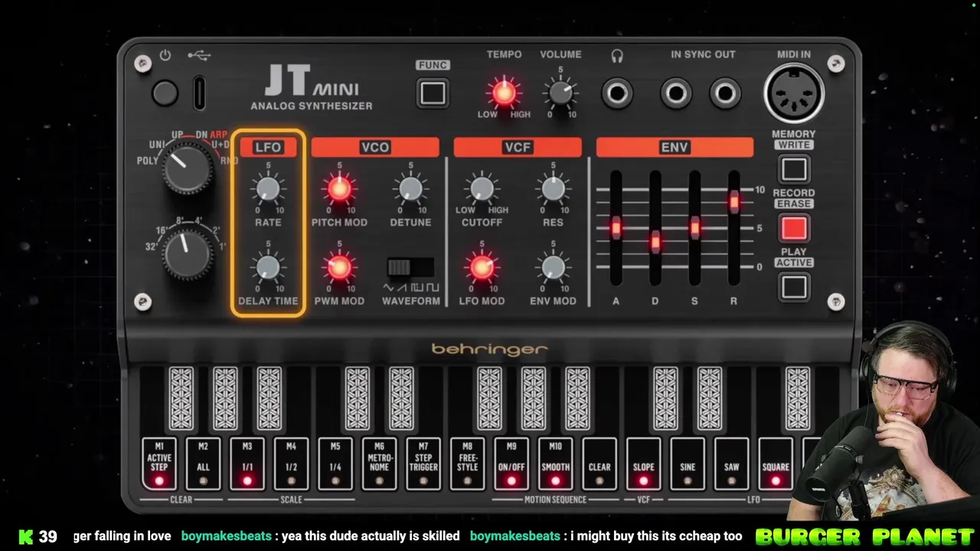This screenshot has height=551, width=980.
Task: Click the DETUNE knob
Action: [x=410, y=188]
